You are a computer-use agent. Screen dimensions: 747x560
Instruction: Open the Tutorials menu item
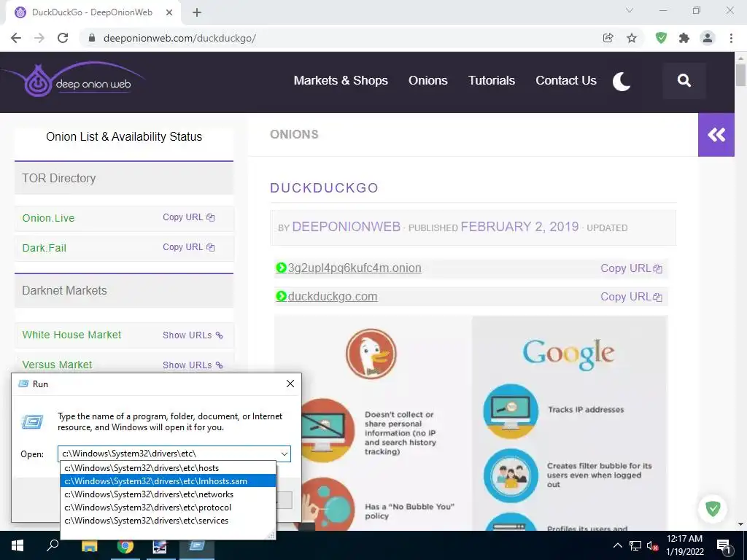coord(491,80)
